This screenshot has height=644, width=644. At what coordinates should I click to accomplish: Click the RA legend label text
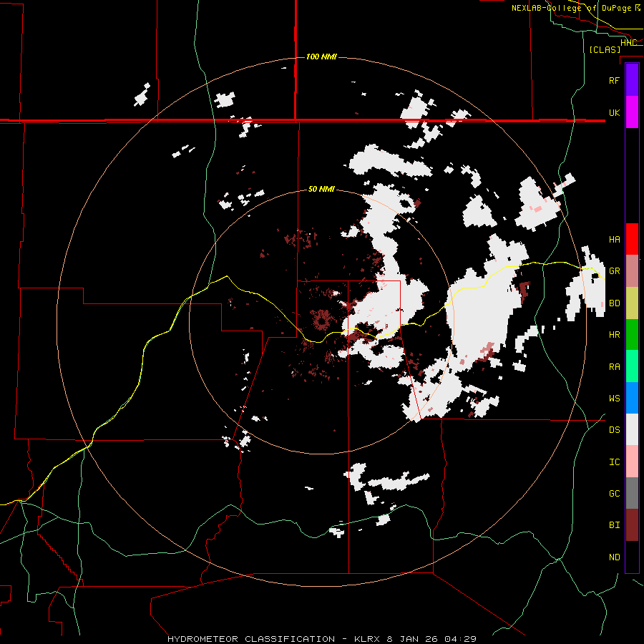pyautogui.click(x=614, y=367)
